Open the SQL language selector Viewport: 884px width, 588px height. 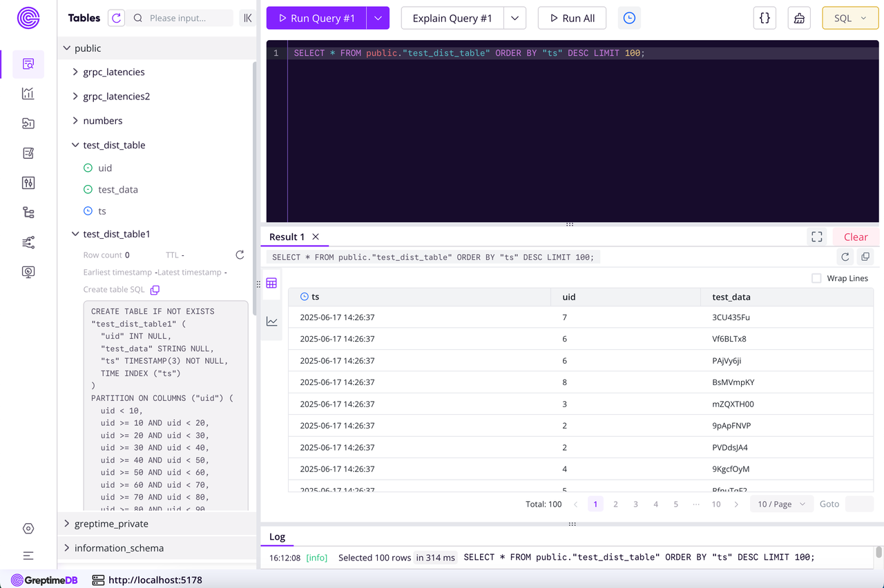coord(849,19)
